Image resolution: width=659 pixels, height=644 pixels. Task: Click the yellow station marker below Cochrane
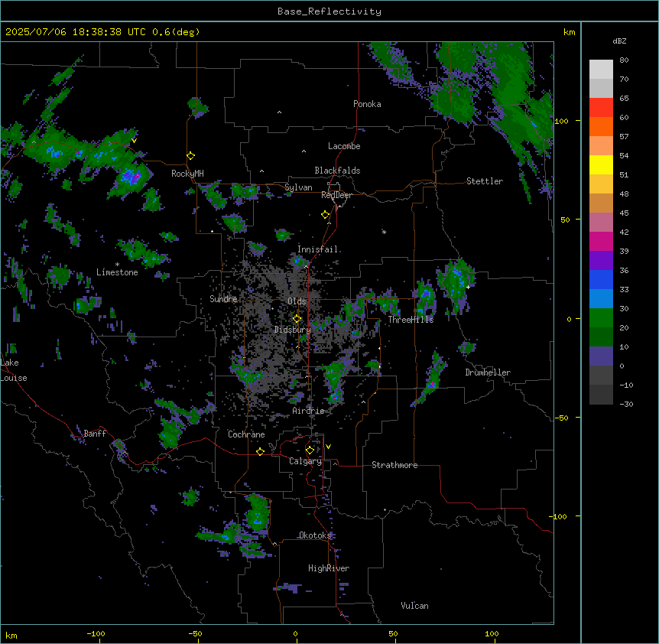[260, 451]
